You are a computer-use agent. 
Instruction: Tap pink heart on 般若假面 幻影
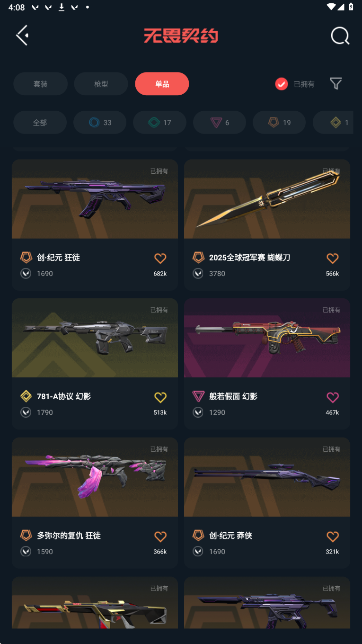(333, 397)
